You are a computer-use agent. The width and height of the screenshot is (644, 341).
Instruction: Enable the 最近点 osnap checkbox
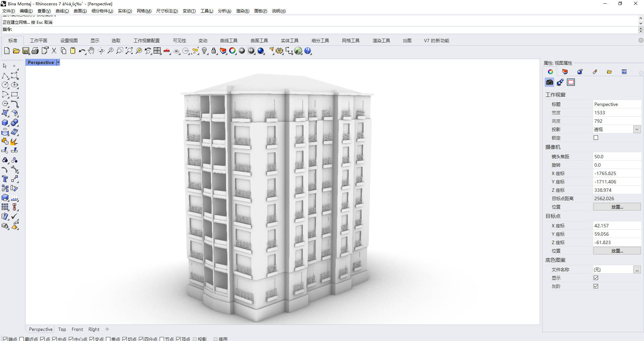[21, 339]
